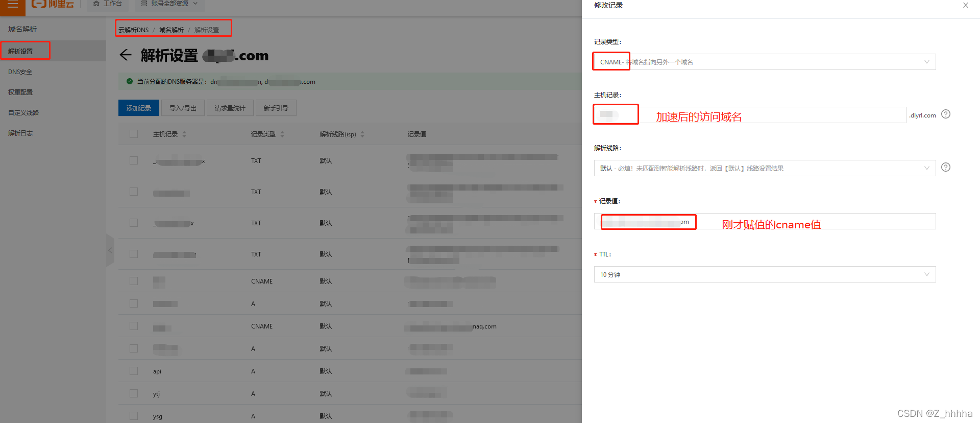Follow the 云解析DNS breadcrumb link
The image size is (980, 423).
coord(134,30)
